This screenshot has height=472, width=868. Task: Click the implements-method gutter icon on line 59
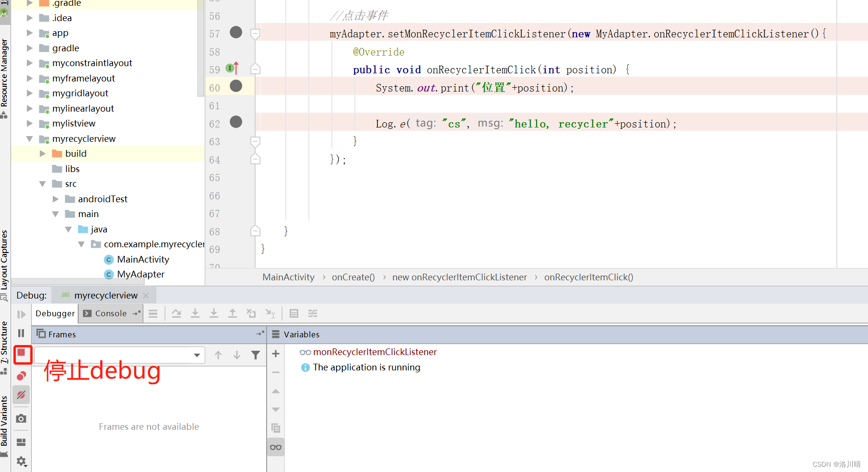click(232, 69)
